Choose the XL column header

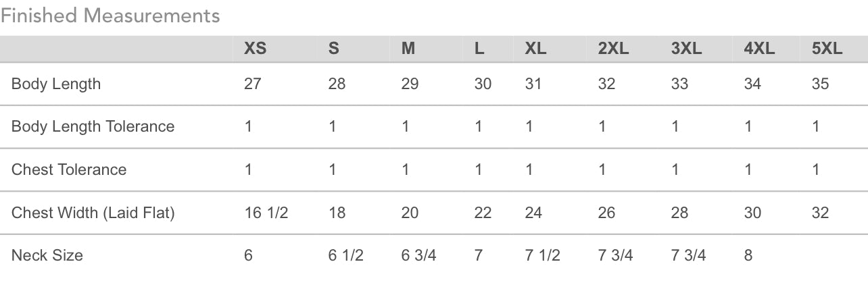[x=535, y=49]
